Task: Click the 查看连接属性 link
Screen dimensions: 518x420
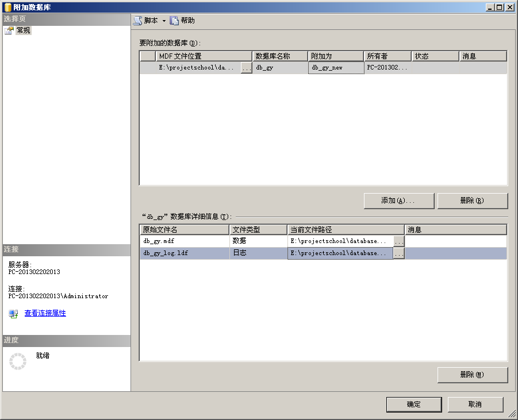Action: point(44,313)
